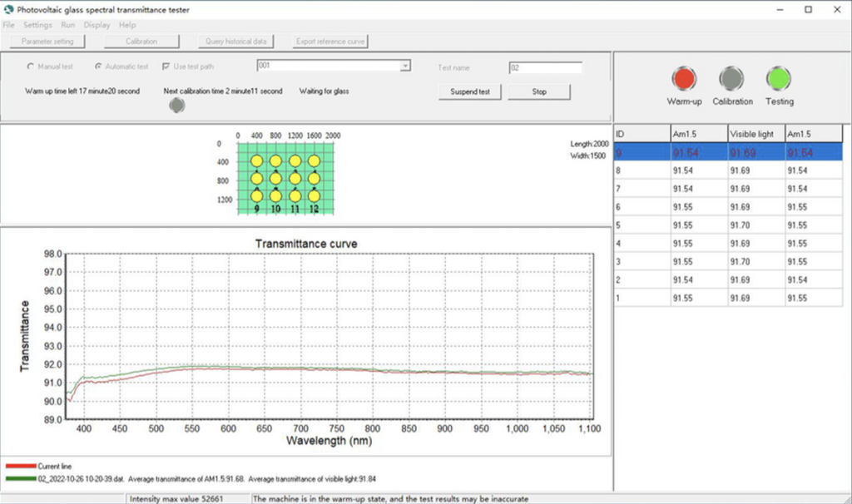852x504 pixels.
Task: Click the red Current line legend swatch
Action: (x=20, y=467)
